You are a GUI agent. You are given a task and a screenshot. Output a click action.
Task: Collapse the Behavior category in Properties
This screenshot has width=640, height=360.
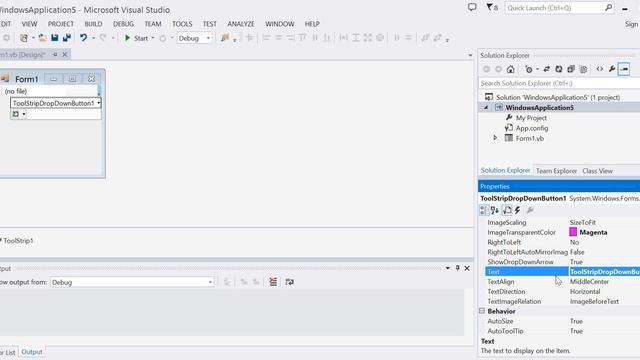coord(482,311)
